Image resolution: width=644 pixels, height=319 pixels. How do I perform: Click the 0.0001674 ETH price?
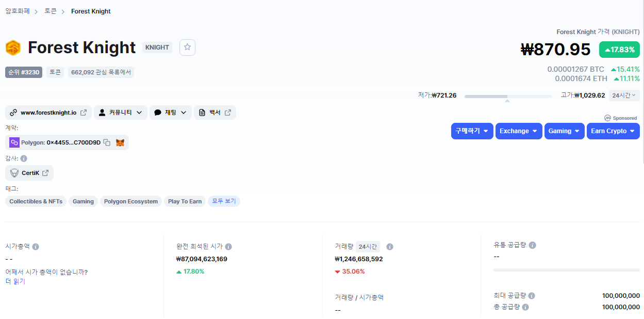coord(581,78)
